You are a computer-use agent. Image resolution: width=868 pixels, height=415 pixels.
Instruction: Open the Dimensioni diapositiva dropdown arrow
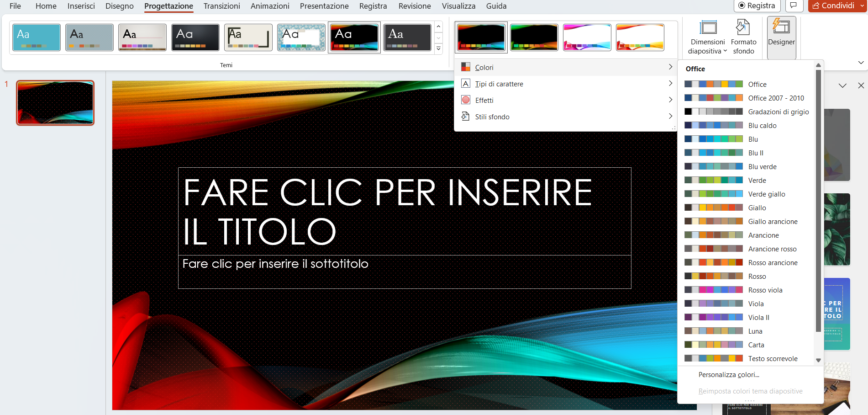coord(724,51)
